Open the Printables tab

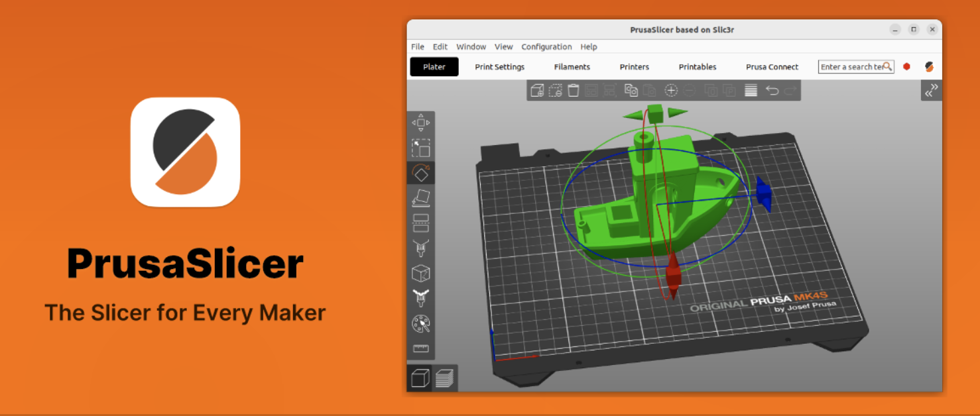(x=698, y=67)
